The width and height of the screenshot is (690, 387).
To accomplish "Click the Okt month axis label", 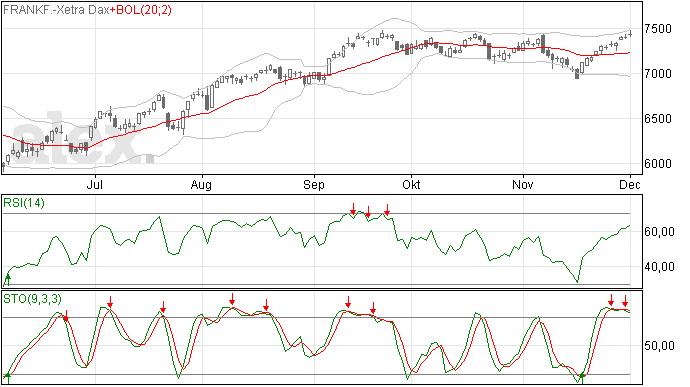I will 411,184.
